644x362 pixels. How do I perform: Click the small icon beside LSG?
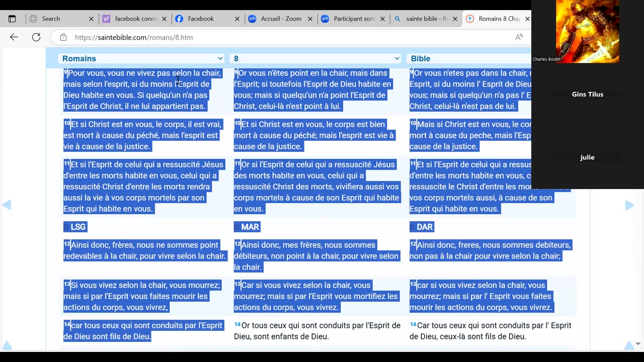point(66,227)
